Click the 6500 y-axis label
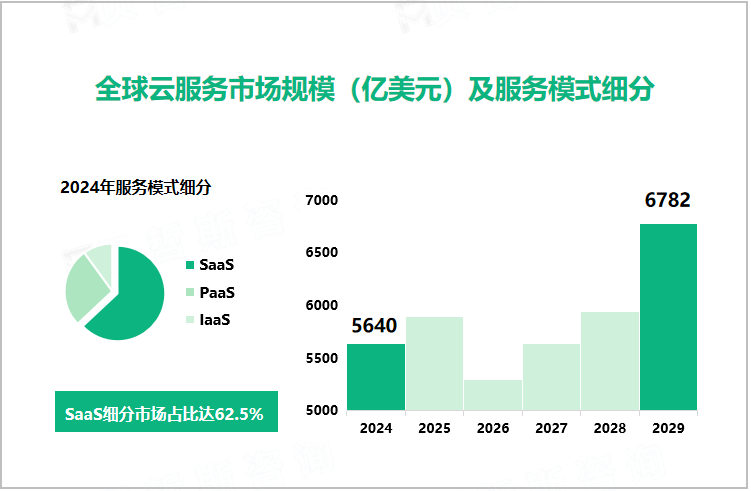Viewport: 751px width, 491px height. pyautogui.click(x=321, y=252)
